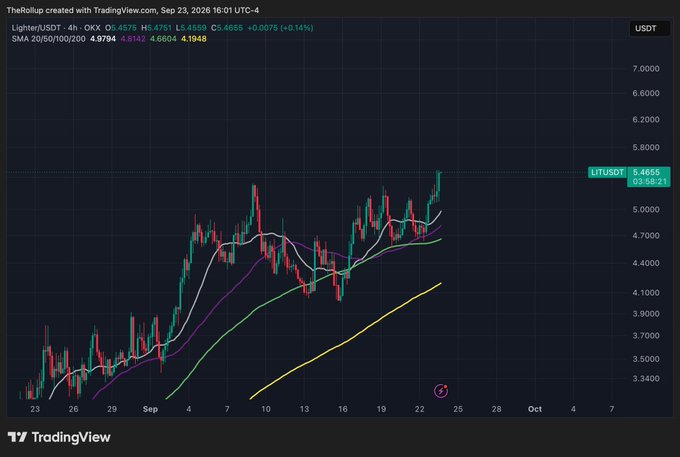Click the change value +0.0075 (+0.14%)

pos(280,28)
